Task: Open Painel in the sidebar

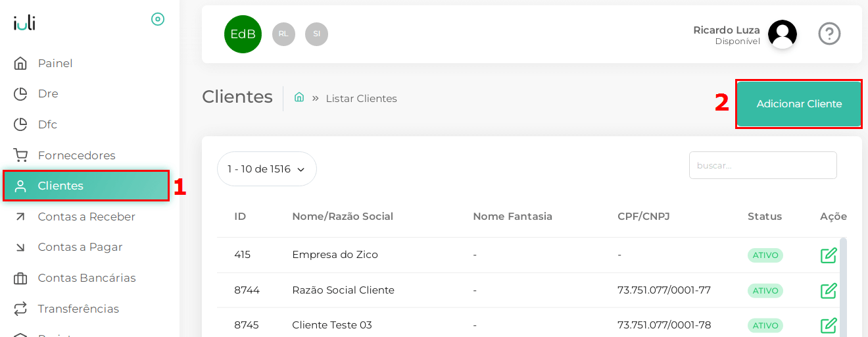Action: point(55,63)
